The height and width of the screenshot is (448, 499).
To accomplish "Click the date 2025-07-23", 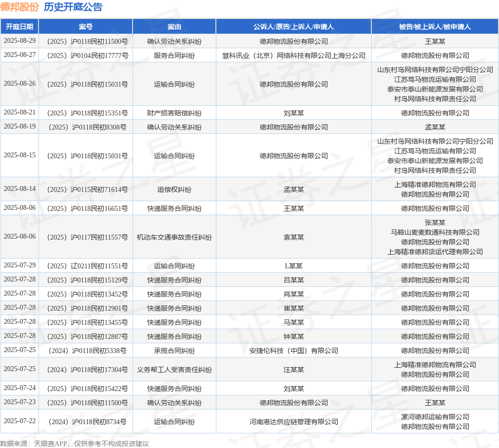I will tap(19, 402).
